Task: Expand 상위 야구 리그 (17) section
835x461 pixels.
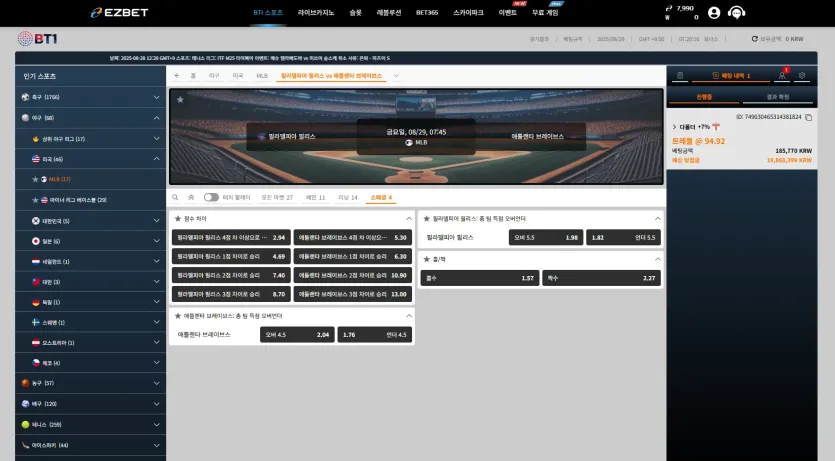Action: coord(91,138)
